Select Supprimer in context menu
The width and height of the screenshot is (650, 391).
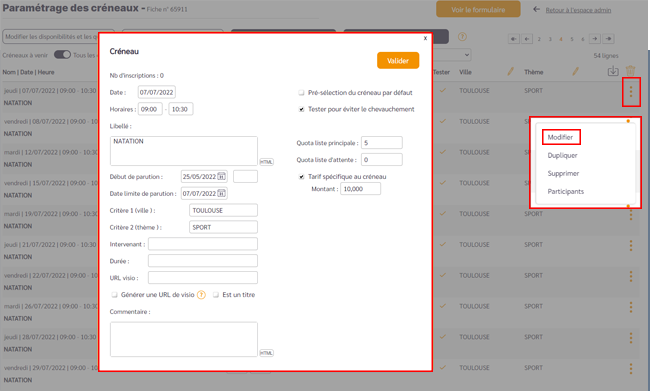tap(563, 173)
